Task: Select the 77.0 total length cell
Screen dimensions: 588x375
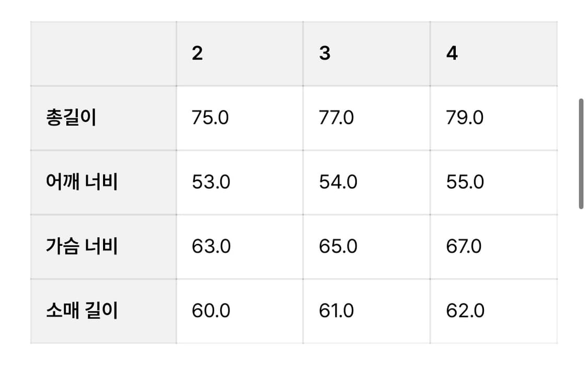Action: (366, 118)
